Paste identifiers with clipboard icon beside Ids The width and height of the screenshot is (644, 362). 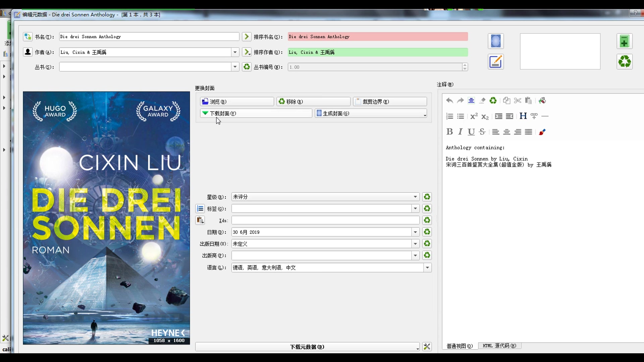coord(200,220)
